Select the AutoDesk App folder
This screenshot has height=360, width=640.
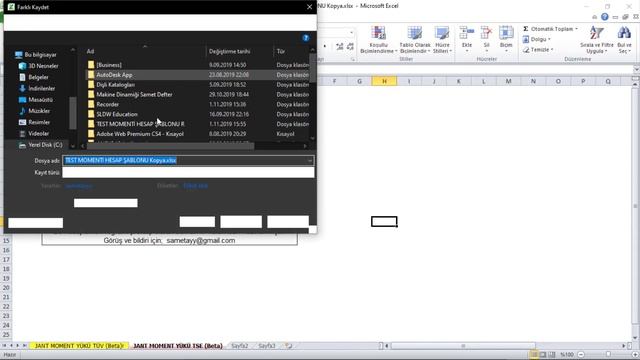click(198, 75)
